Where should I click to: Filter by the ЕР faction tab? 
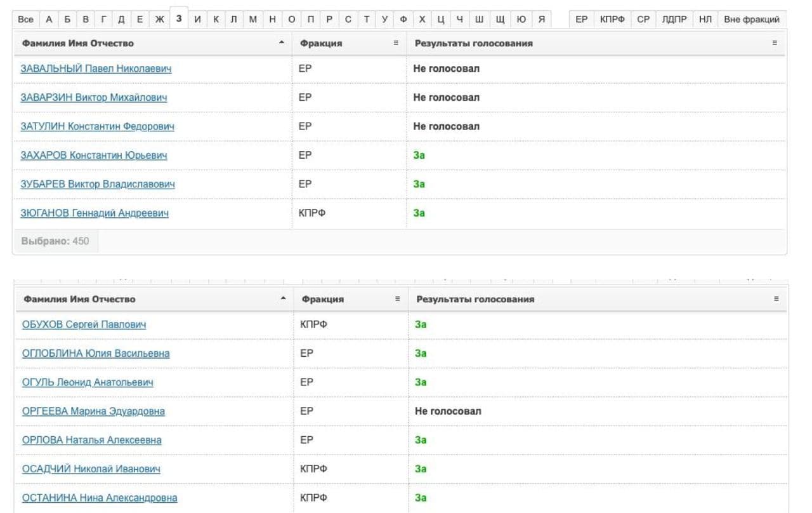coord(582,20)
